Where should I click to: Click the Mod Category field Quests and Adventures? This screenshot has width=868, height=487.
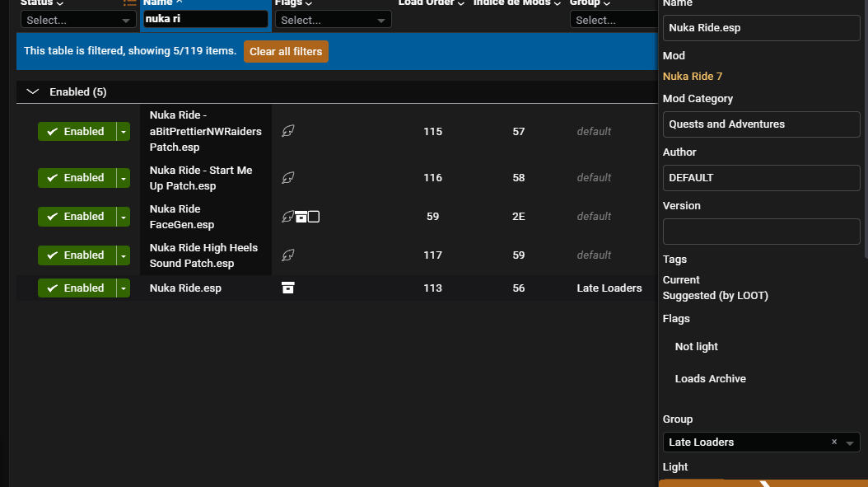pos(761,124)
